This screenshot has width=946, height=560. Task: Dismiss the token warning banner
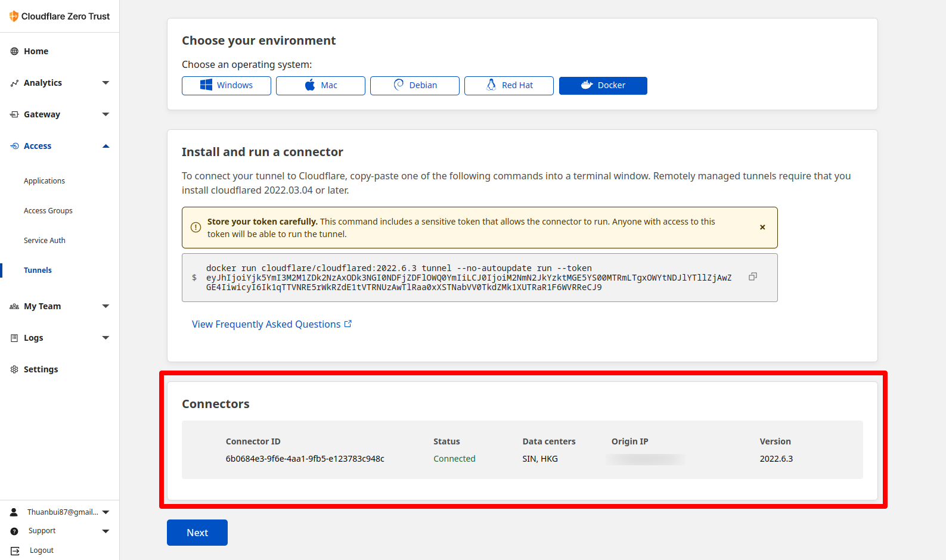(762, 228)
